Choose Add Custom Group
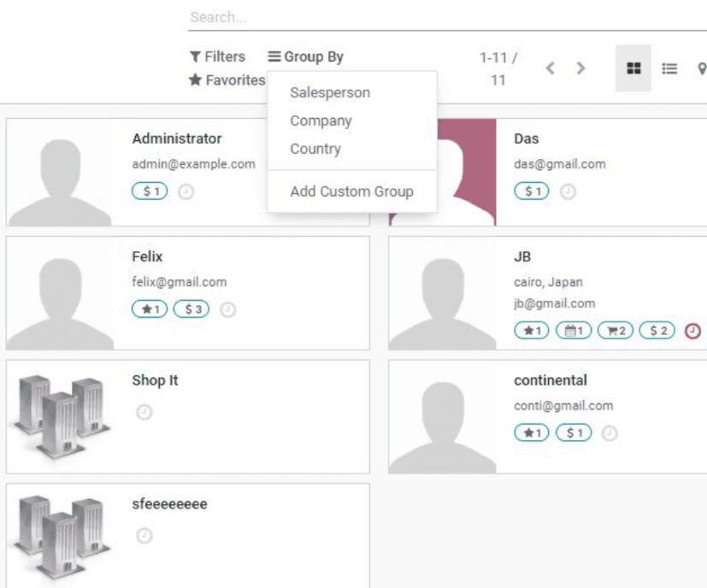707x588 pixels. click(x=351, y=191)
